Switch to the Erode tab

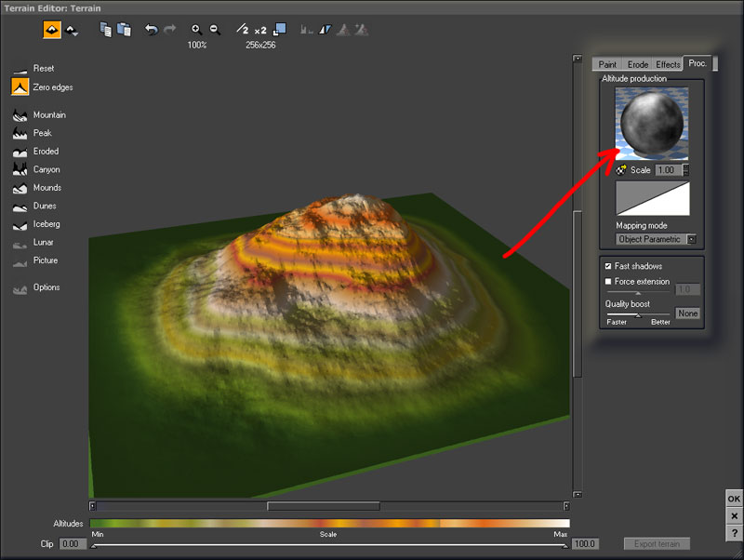(637, 64)
